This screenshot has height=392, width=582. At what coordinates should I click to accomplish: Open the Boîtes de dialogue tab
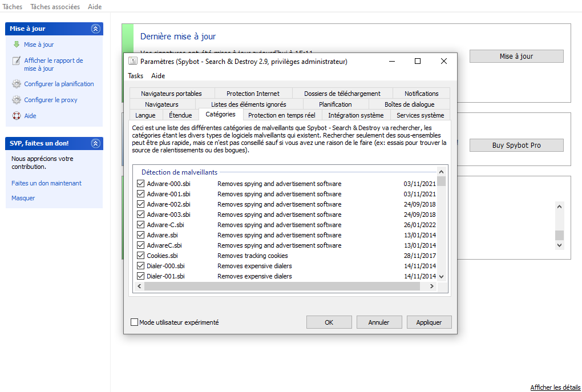pyautogui.click(x=410, y=104)
